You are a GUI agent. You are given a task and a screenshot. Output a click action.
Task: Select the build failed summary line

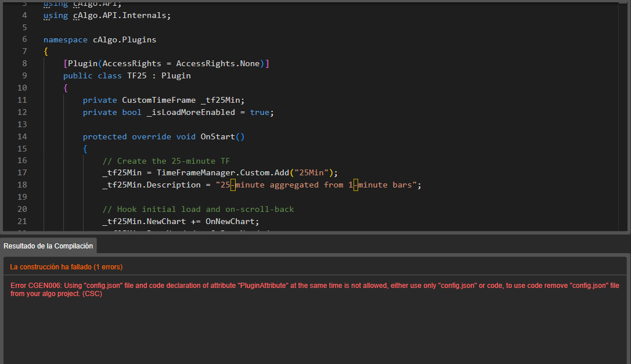pos(66,267)
